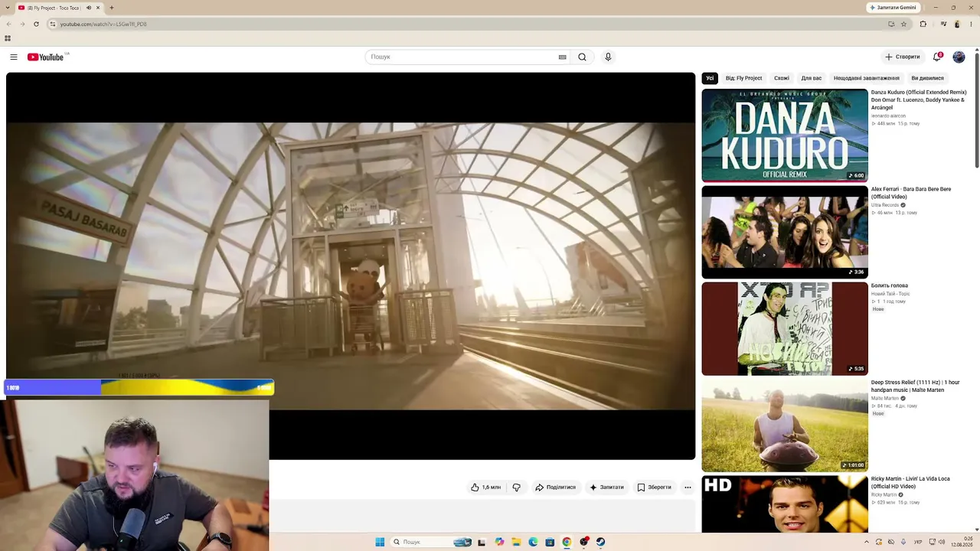Open the on-screen keyboard in search box
This screenshot has height=551, width=980.
tap(563, 57)
